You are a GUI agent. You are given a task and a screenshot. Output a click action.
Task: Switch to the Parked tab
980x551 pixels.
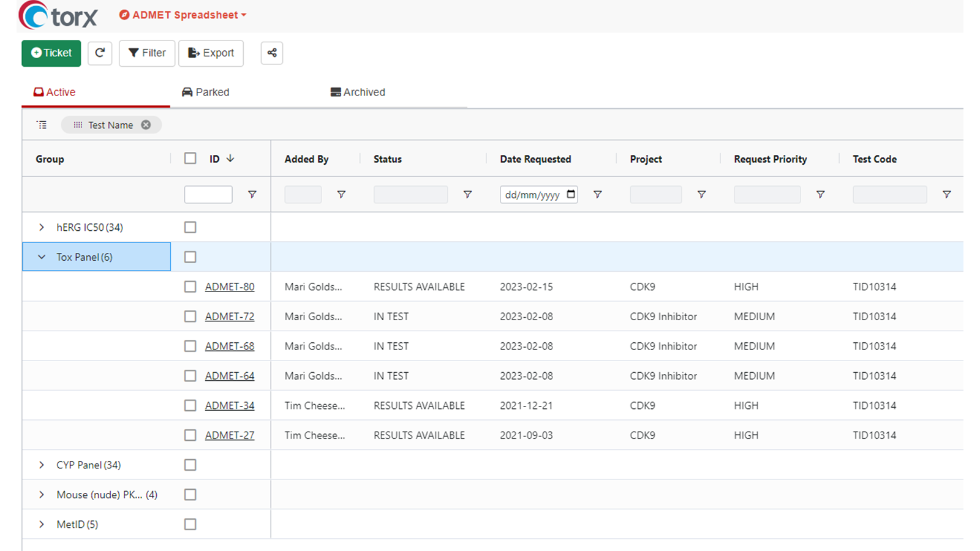[206, 92]
